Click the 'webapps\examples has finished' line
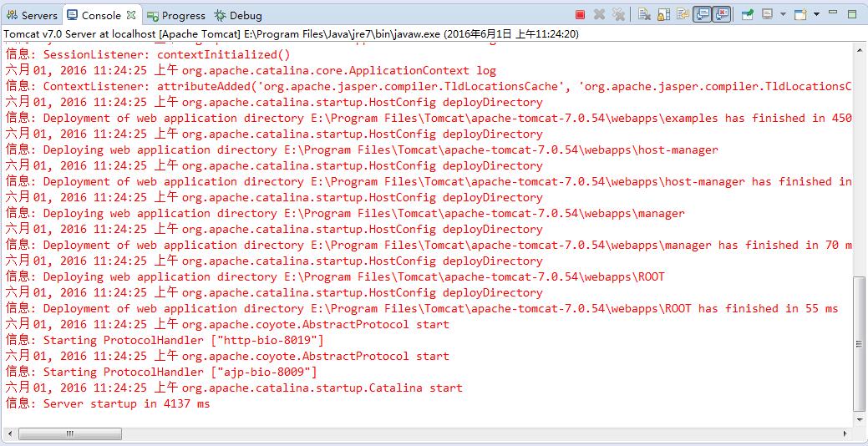Screen dimensions: 868x446 pyautogui.click(x=428, y=118)
